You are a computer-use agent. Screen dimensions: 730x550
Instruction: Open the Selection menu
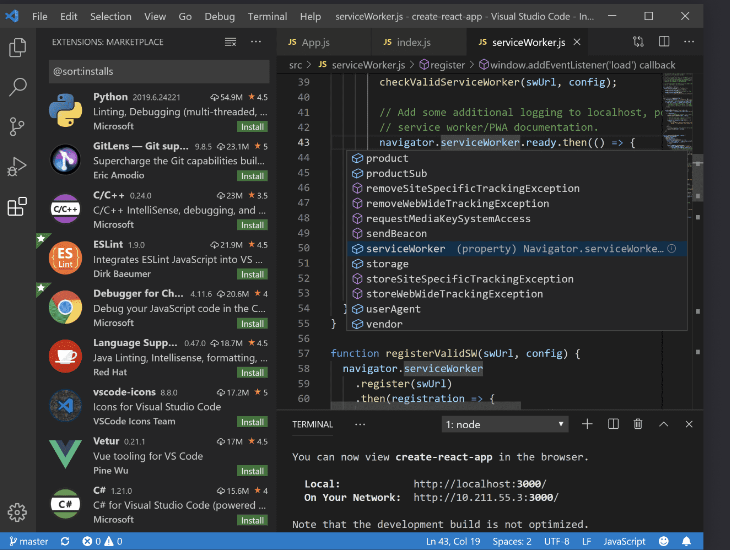[x=111, y=16]
